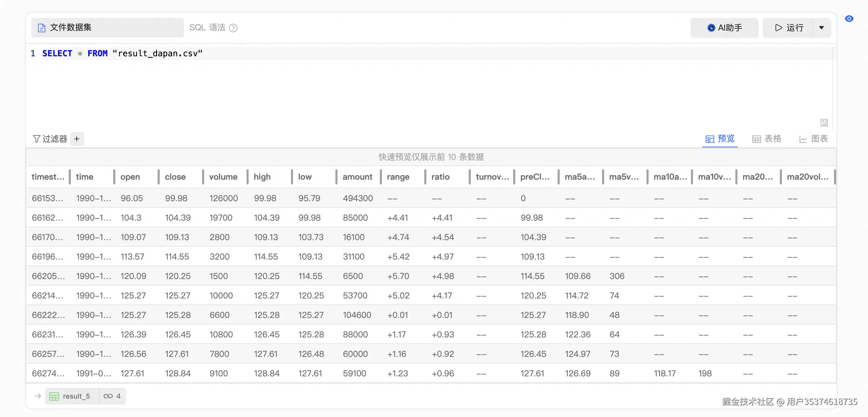Click the file document icon in dataset selector
Screen dimensions: 868x417
42,28
